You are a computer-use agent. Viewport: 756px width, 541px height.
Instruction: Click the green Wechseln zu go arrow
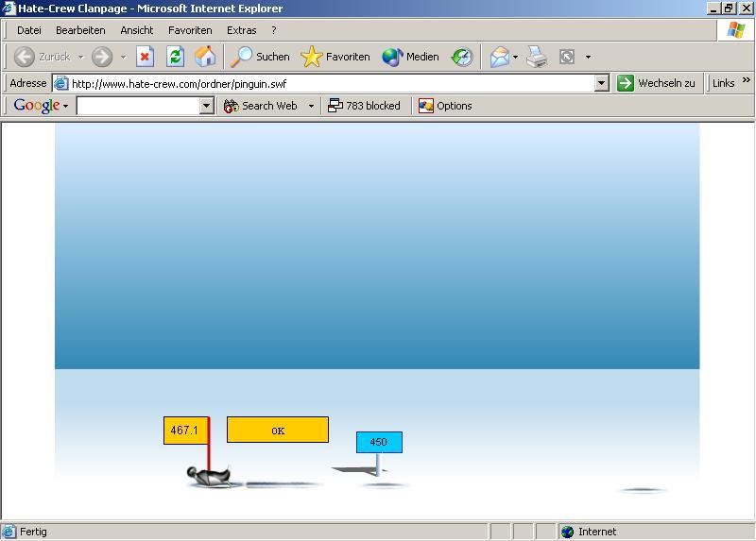[626, 83]
